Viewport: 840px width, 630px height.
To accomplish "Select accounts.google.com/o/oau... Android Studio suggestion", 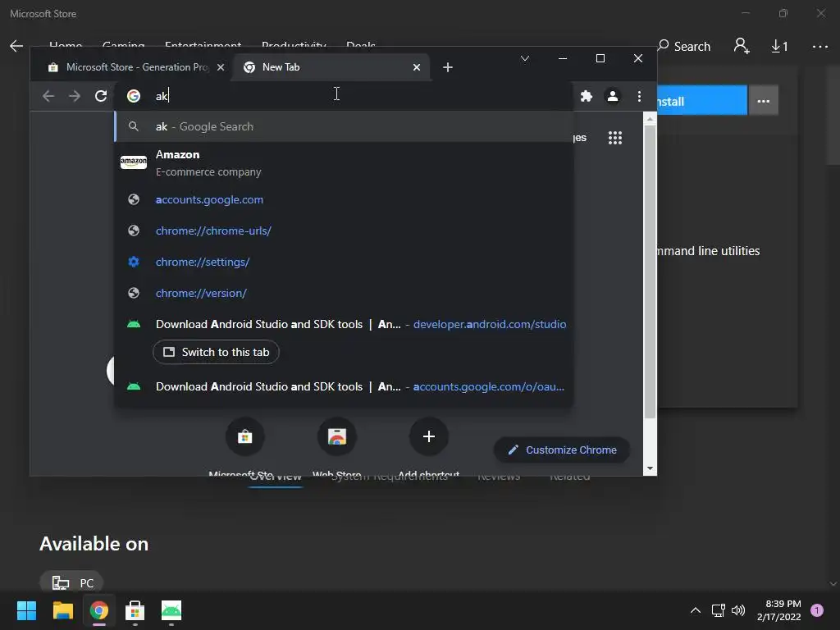I will click(344, 387).
